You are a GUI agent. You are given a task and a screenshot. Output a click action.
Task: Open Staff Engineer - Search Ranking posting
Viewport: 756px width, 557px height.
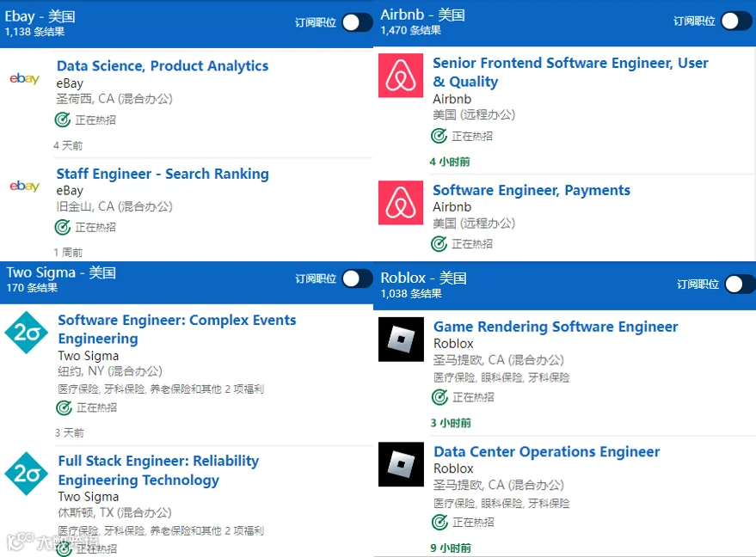point(163,174)
